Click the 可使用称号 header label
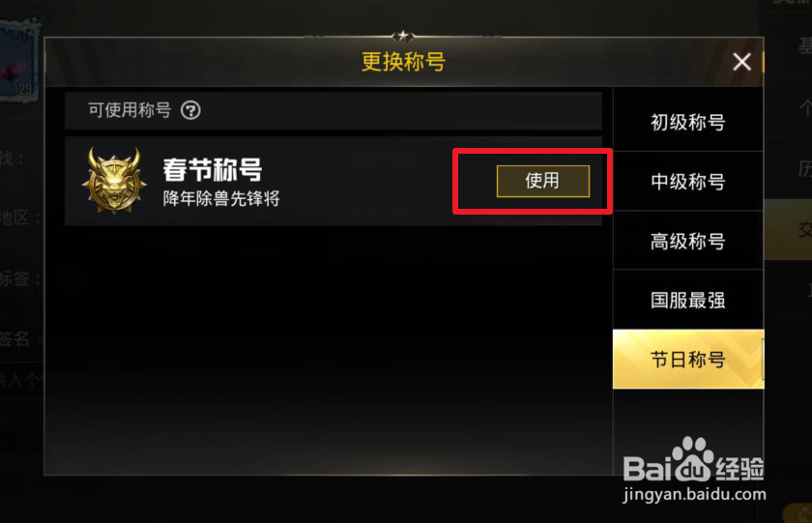812x523 pixels. [130, 110]
